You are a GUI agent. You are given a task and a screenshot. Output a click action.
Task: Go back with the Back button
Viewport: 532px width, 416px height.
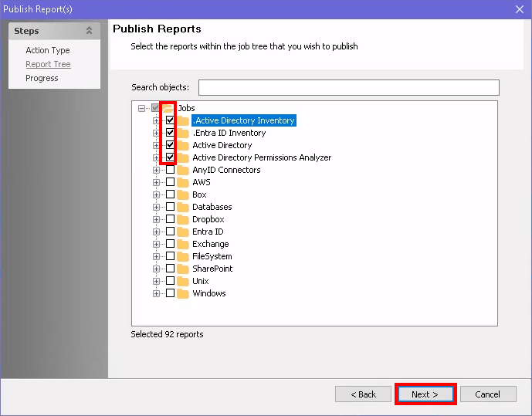tap(363, 394)
